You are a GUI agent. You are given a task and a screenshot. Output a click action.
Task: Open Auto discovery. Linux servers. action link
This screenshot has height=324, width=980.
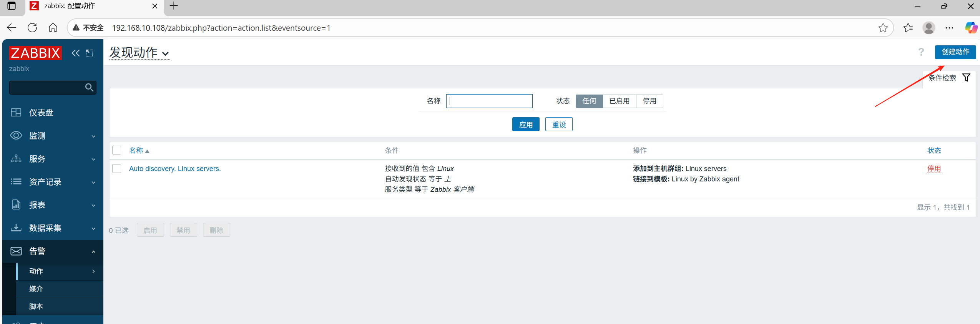(x=175, y=169)
